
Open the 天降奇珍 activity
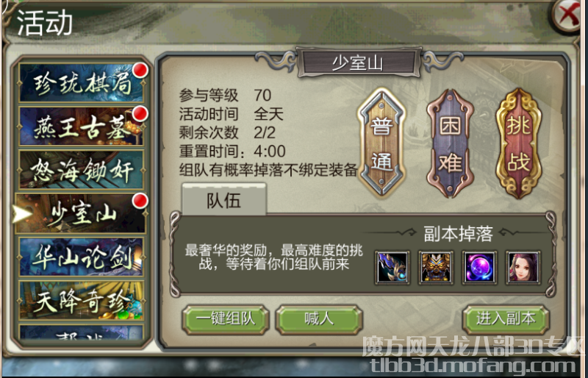click(x=82, y=301)
